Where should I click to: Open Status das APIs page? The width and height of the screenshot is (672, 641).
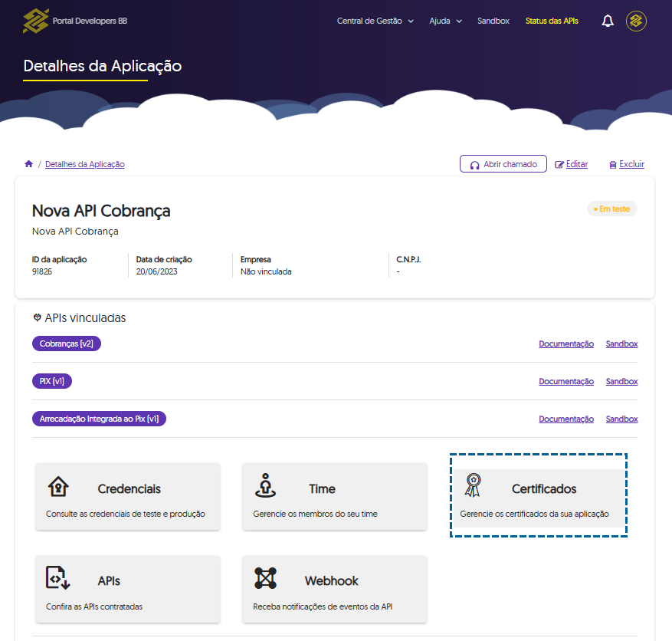(x=552, y=21)
